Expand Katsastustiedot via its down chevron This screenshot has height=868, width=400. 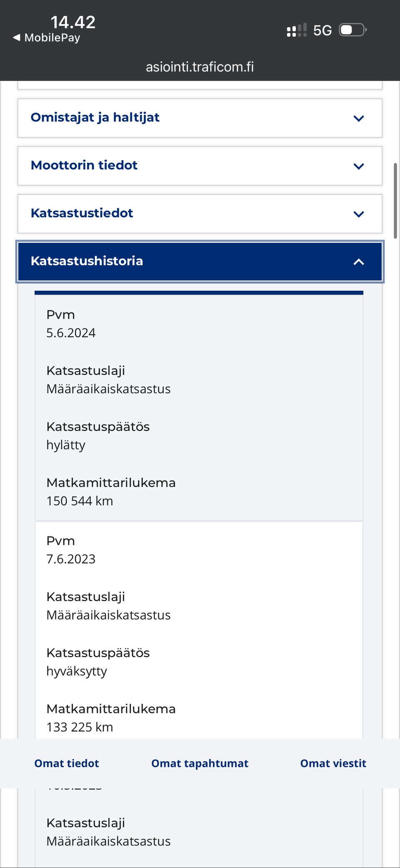point(358,214)
